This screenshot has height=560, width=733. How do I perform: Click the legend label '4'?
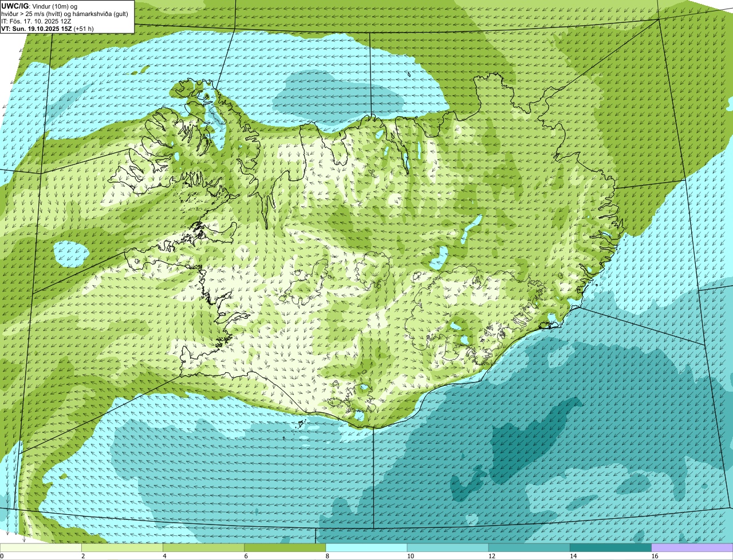[x=164, y=556]
